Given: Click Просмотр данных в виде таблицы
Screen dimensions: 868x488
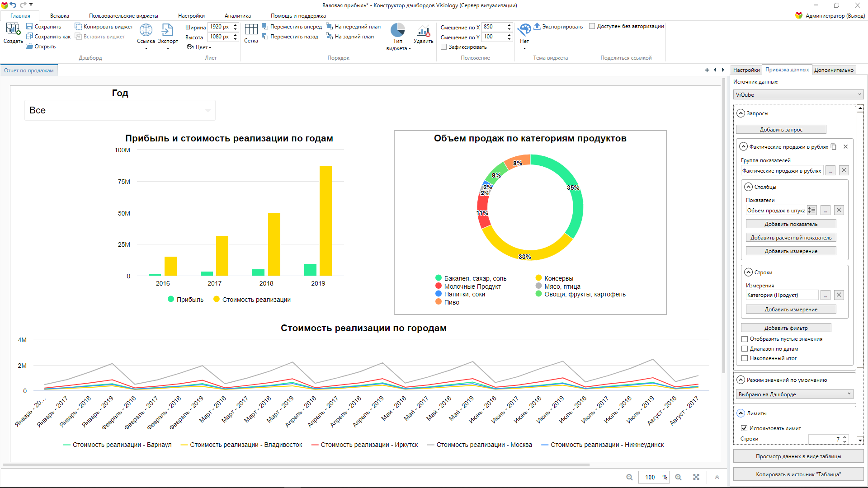Looking at the screenshot, I should [x=798, y=456].
